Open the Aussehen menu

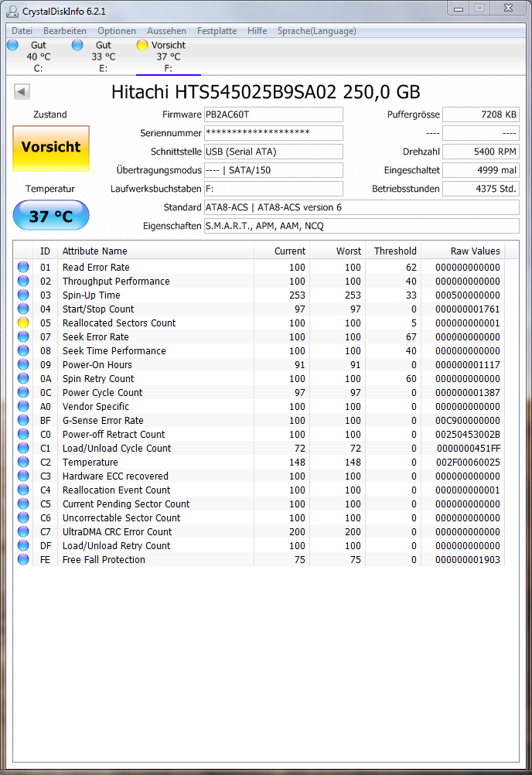coord(166,31)
